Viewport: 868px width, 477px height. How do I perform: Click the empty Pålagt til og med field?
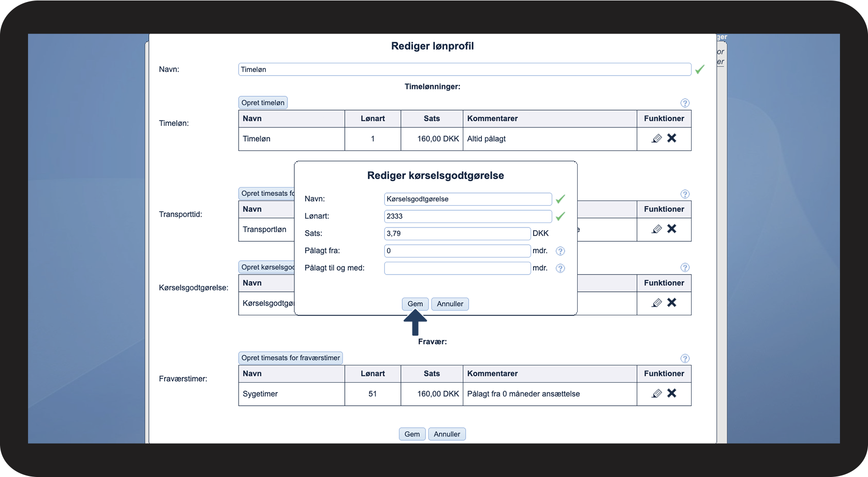click(x=457, y=268)
